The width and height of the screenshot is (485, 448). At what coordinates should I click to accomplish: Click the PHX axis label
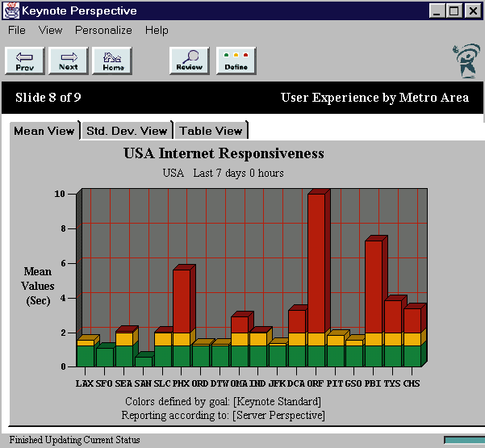click(182, 383)
